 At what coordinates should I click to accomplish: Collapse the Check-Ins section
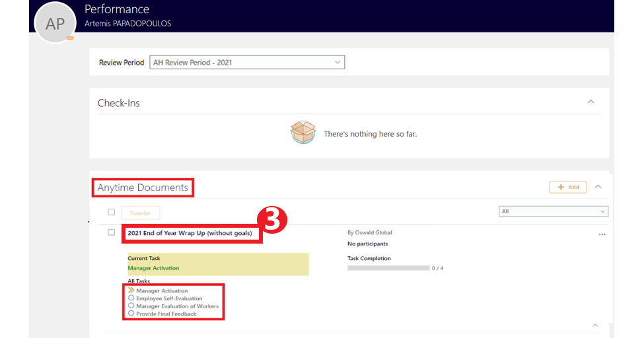pos(590,102)
